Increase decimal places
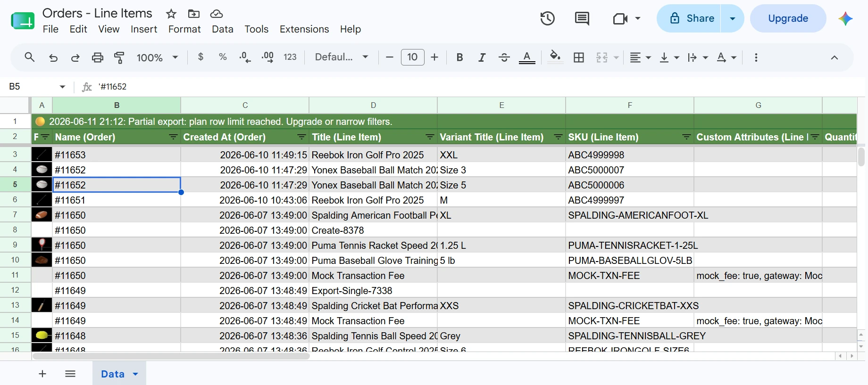 tap(267, 57)
